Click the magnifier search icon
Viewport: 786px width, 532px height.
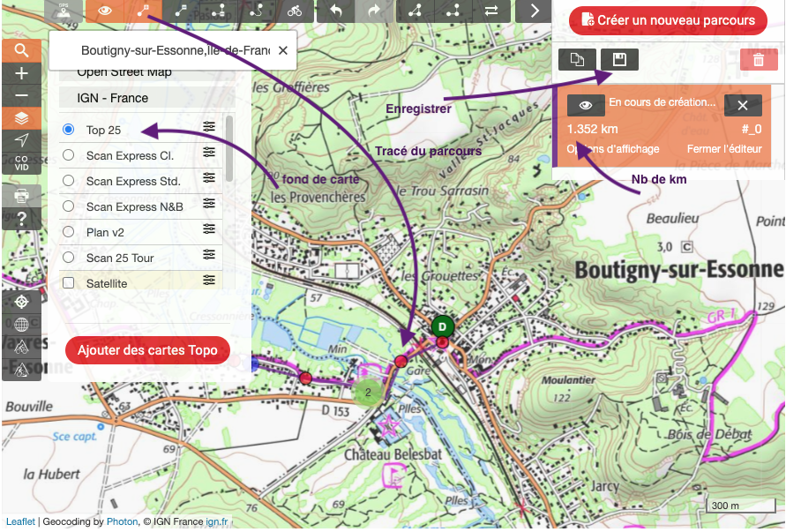pyautogui.click(x=21, y=50)
